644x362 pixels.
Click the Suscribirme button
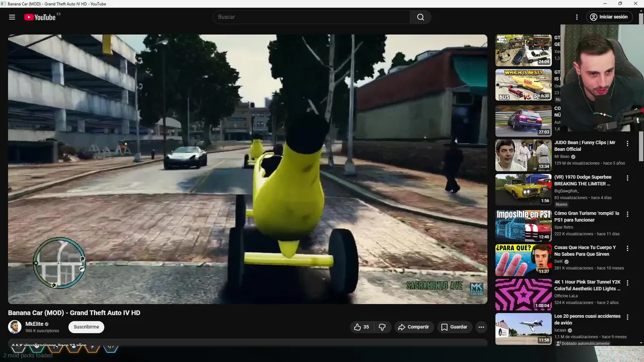click(x=87, y=327)
